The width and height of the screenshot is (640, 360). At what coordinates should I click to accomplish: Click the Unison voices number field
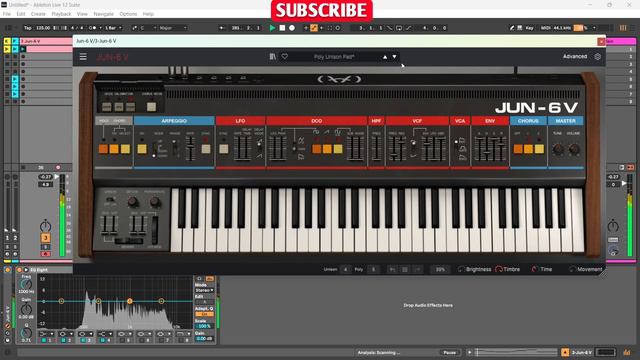click(x=346, y=269)
